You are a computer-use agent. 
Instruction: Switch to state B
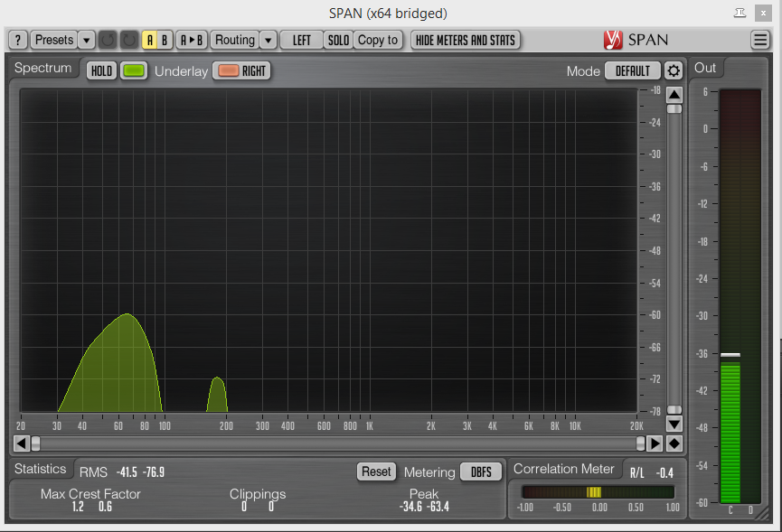[165, 40]
